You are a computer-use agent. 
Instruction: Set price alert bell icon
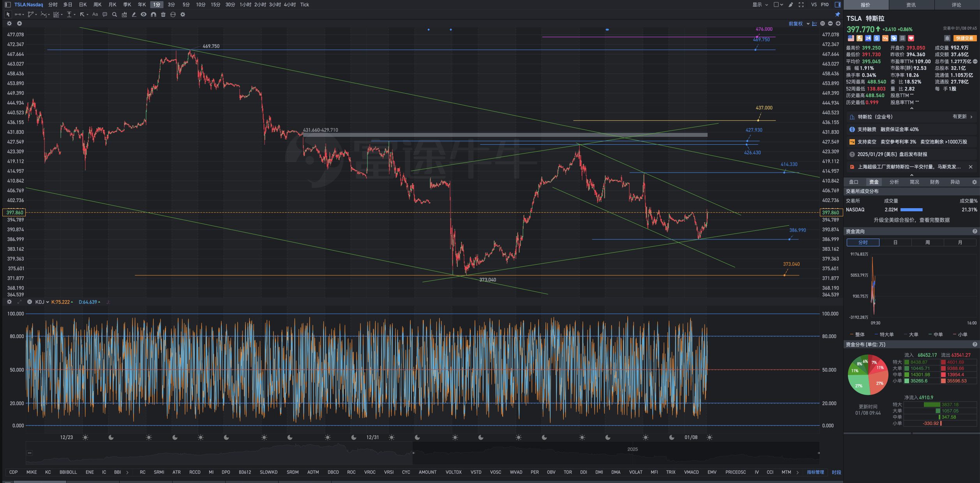point(947,38)
